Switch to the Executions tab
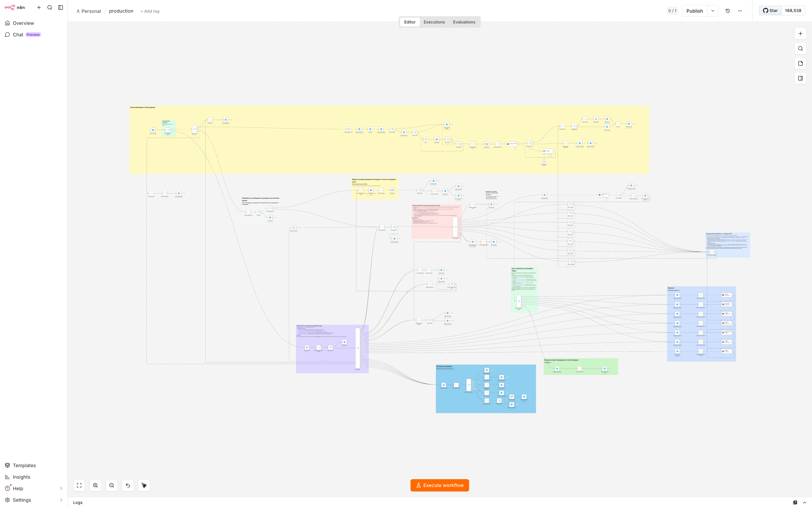The width and height of the screenshot is (812, 508). pos(434,22)
